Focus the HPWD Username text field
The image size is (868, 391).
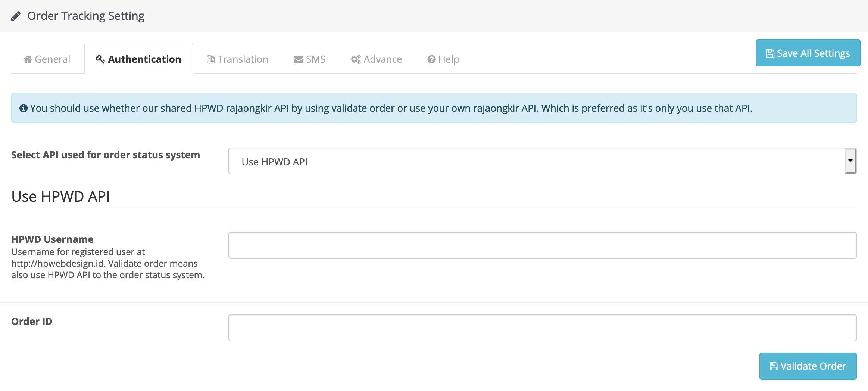pos(542,245)
